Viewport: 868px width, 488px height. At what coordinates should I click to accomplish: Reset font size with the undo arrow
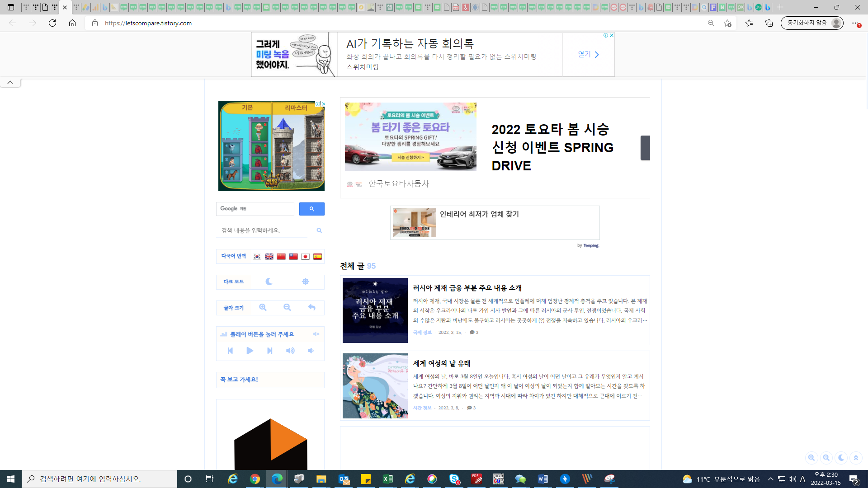click(311, 308)
